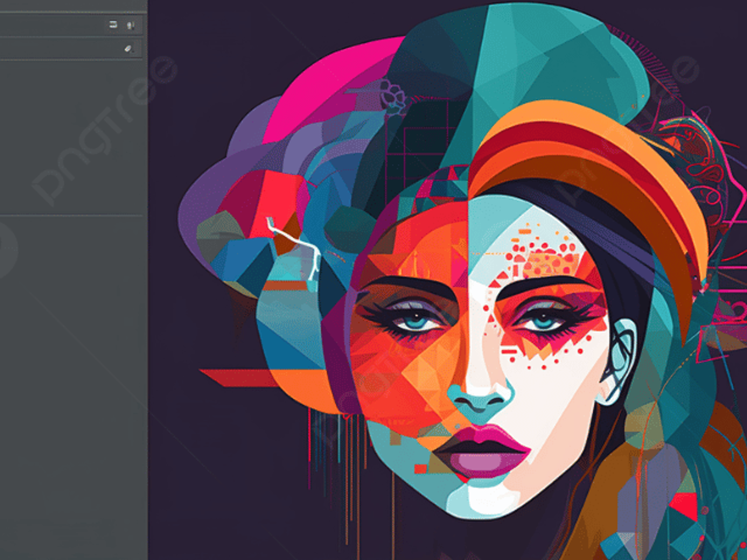Click the rightmost icon in the top panel bar
The width and height of the screenshot is (747, 560).
[130, 25]
